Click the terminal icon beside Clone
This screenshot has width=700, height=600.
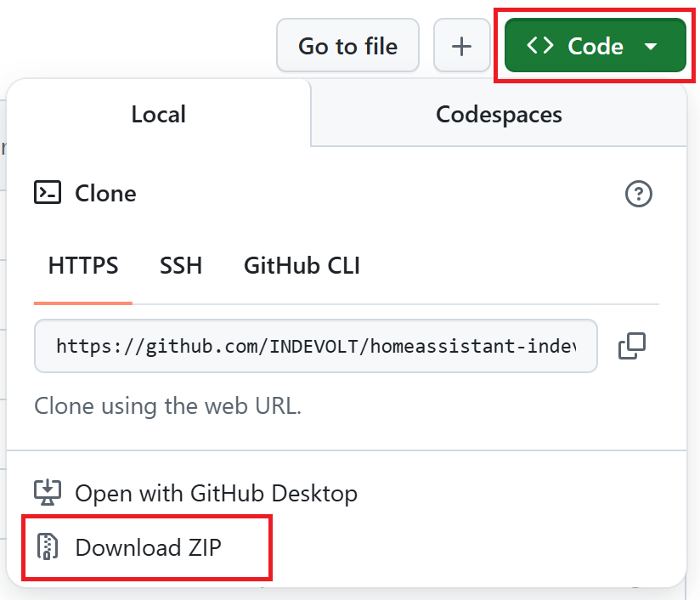tap(48, 194)
